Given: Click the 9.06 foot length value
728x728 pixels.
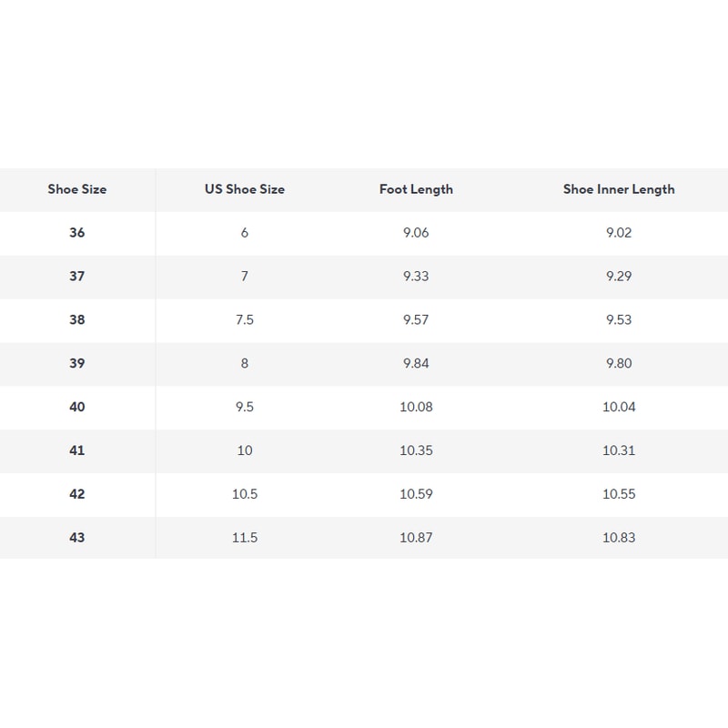Looking at the screenshot, I should (416, 233).
